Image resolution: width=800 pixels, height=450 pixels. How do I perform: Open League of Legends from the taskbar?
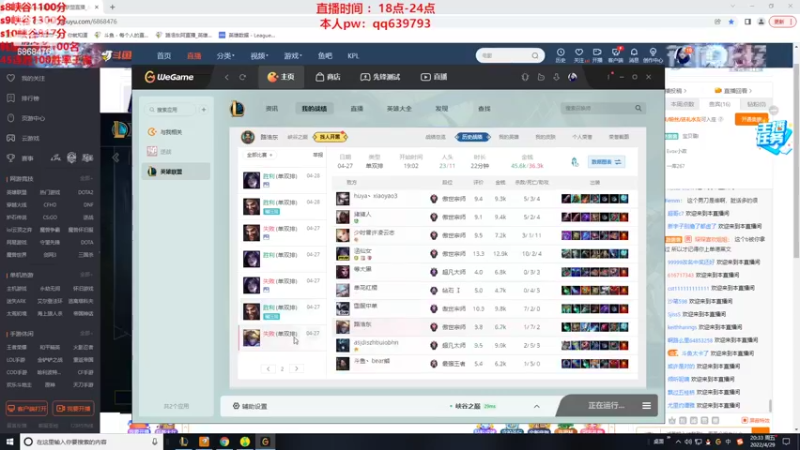184,441
